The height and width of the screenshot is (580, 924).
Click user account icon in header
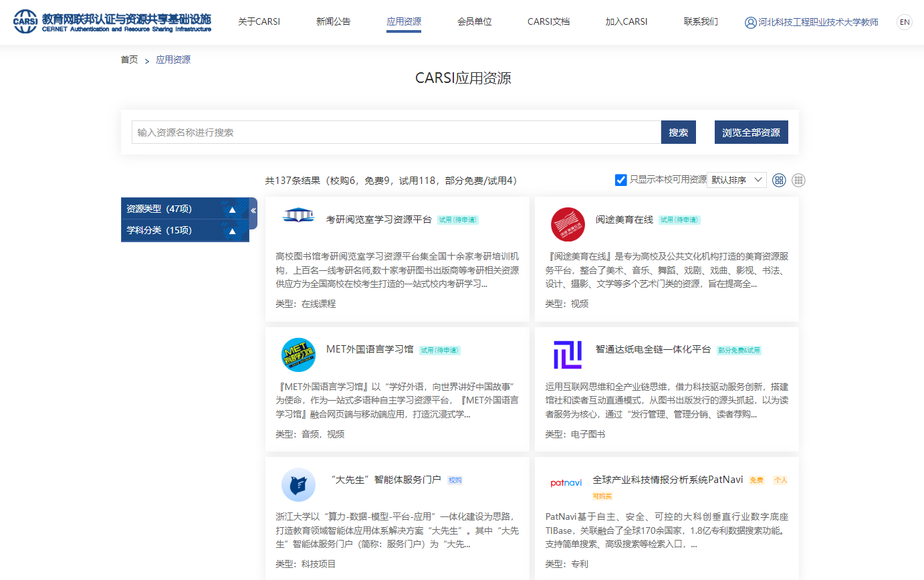tap(750, 22)
